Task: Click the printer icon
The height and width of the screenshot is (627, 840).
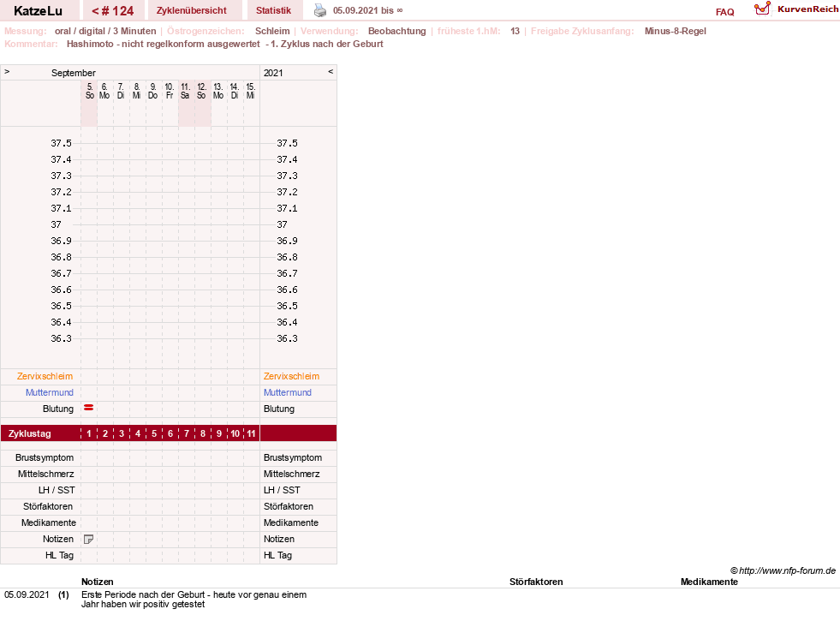Action: pos(320,11)
